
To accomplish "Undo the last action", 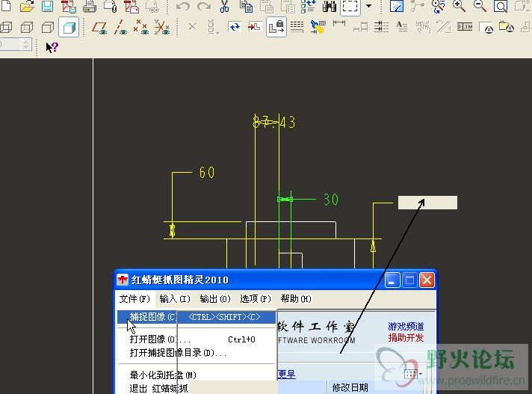I will (183, 6).
